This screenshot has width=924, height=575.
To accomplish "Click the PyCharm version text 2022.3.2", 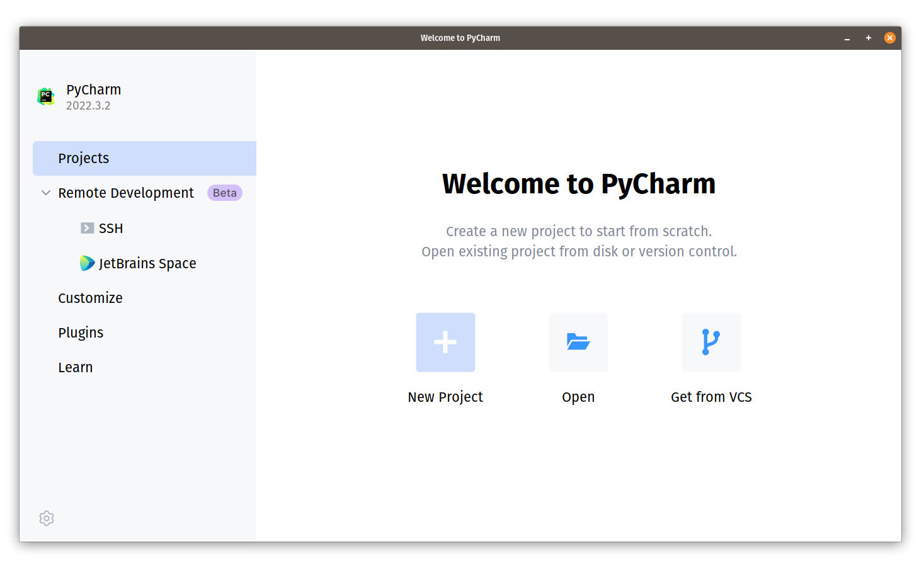I will tap(88, 106).
